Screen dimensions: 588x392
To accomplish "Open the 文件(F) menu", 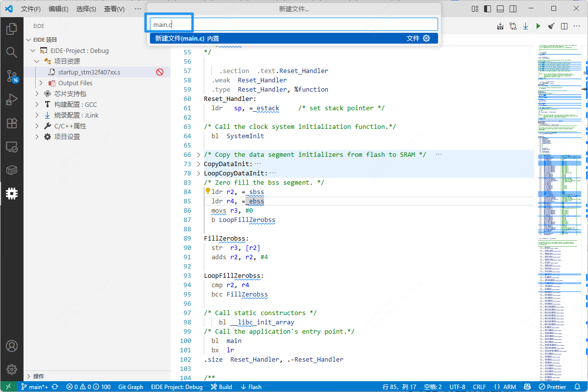I will 31,9.
